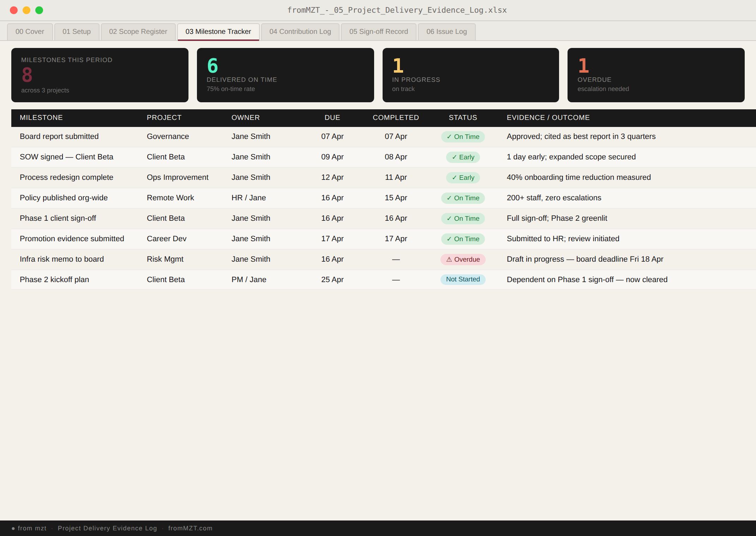Go to the 04 Contribution Log tab

(300, 32)
